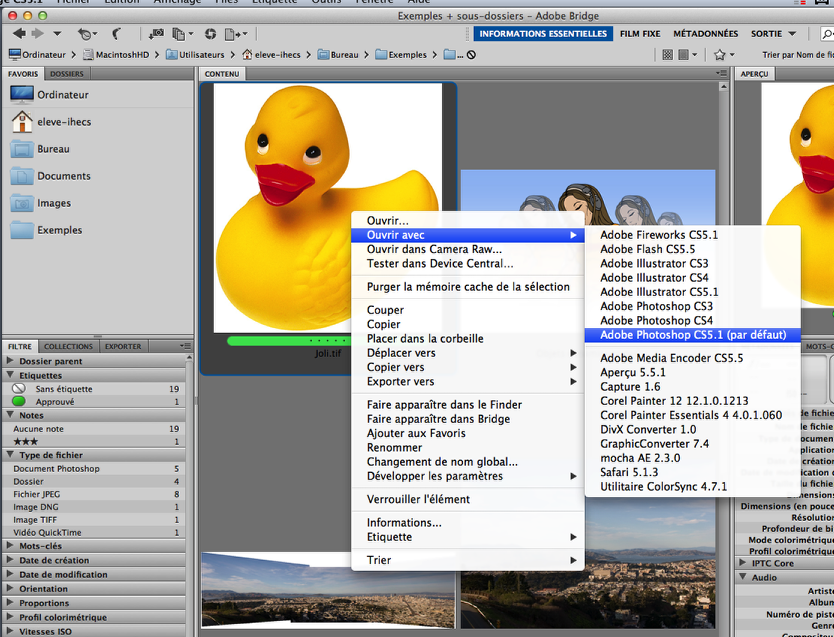Open the workspace switcher dropdown arrow after SORTIE
The height and width of the screenshot is (637, 834).
(x=792, y=33)
